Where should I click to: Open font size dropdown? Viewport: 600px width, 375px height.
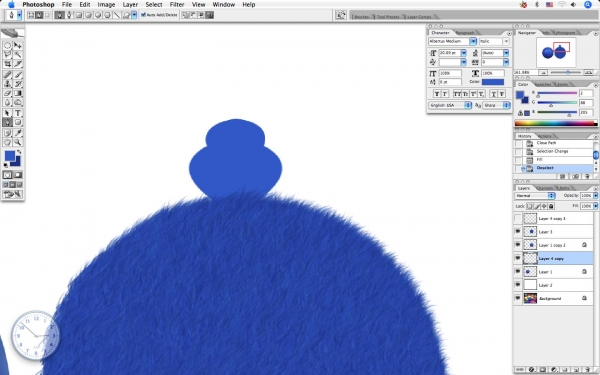(x=463, y=53)
